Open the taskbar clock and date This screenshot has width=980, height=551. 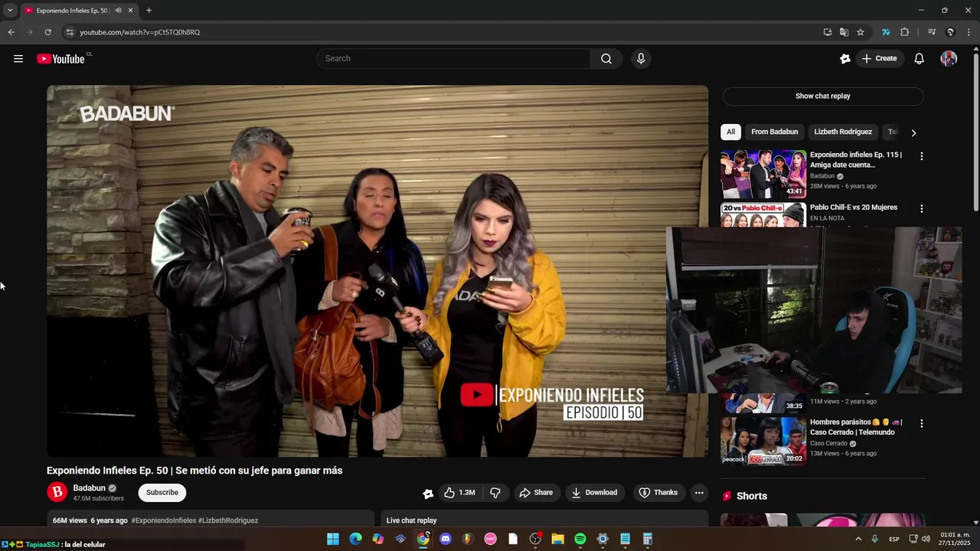pos(955,539)
